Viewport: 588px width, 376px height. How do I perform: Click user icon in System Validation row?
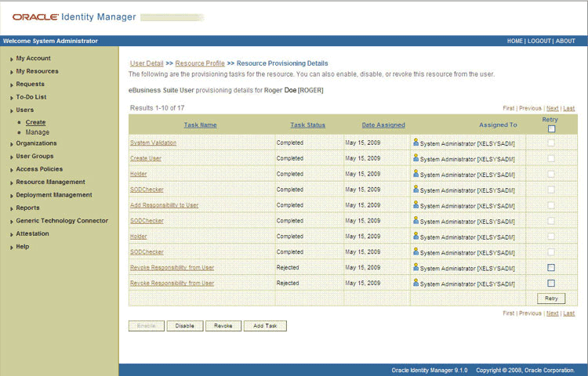(x=416, y=143)
